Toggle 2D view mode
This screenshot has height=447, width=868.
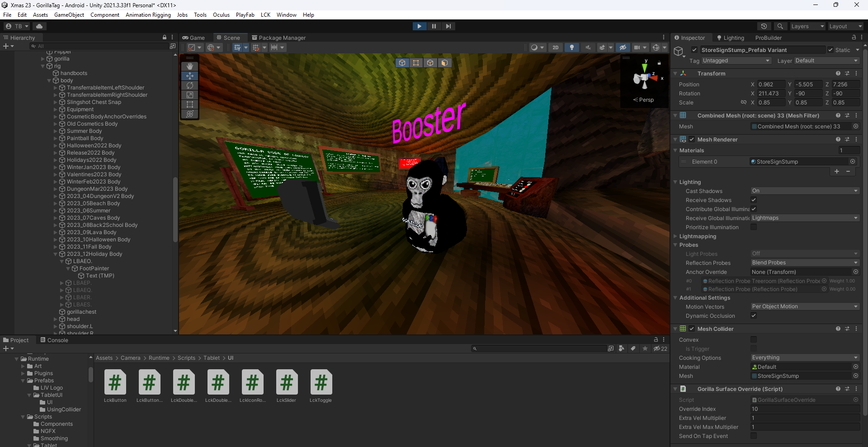tap(556, 47)
